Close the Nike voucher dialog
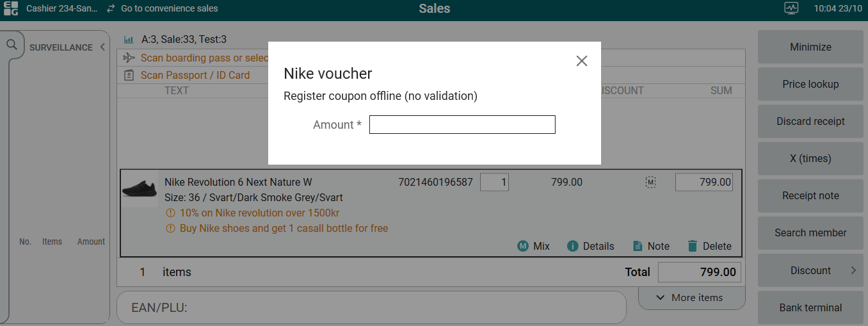 (x=581, y=61)
